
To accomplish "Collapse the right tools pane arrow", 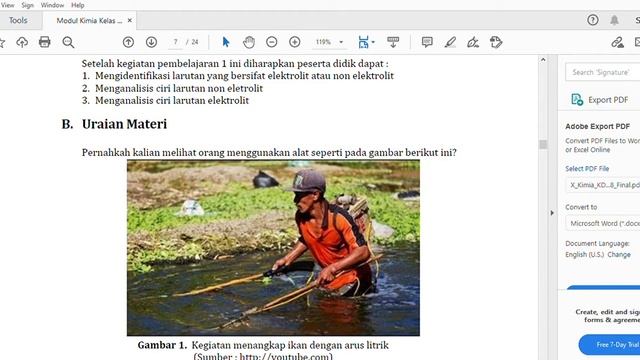I will 552,213.
